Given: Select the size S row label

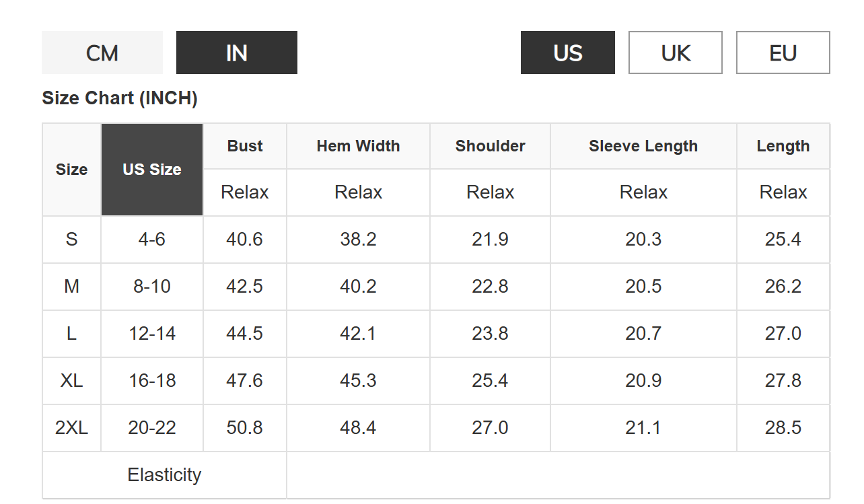Looking at the screenshot, I should pos(71,240).
